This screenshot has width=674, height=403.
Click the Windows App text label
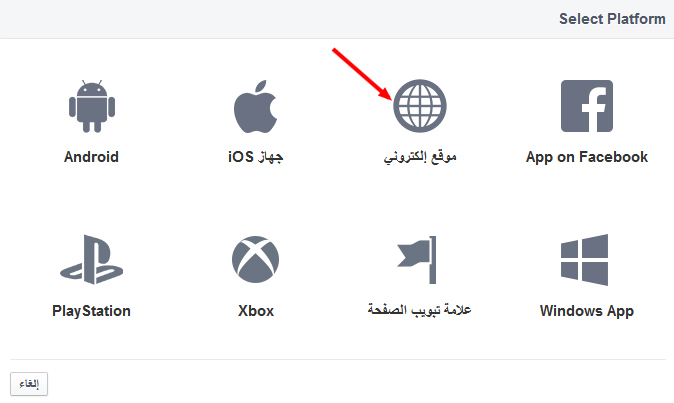pyautogui.click(x=587, y=311)
